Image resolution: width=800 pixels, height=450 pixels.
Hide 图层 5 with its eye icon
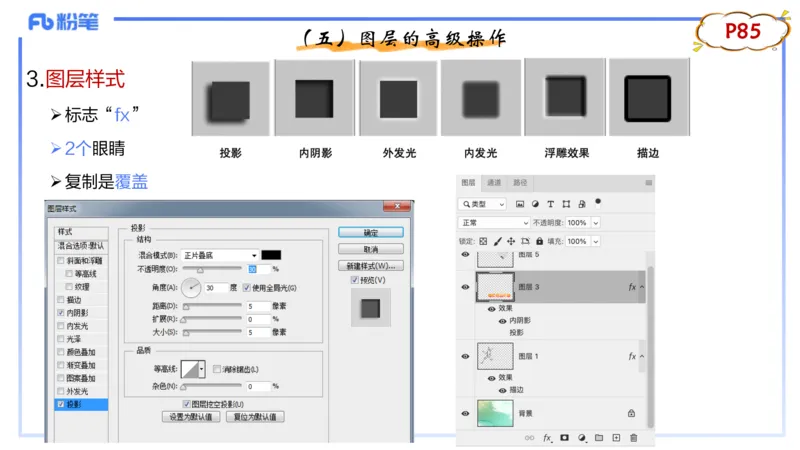coord(465,254)
